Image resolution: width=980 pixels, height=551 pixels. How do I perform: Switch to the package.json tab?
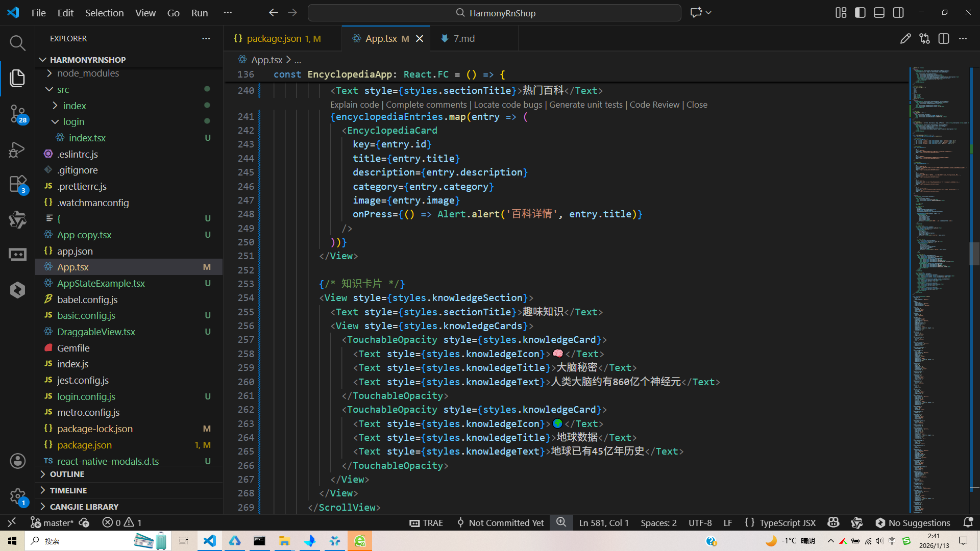tap(274, 39)
